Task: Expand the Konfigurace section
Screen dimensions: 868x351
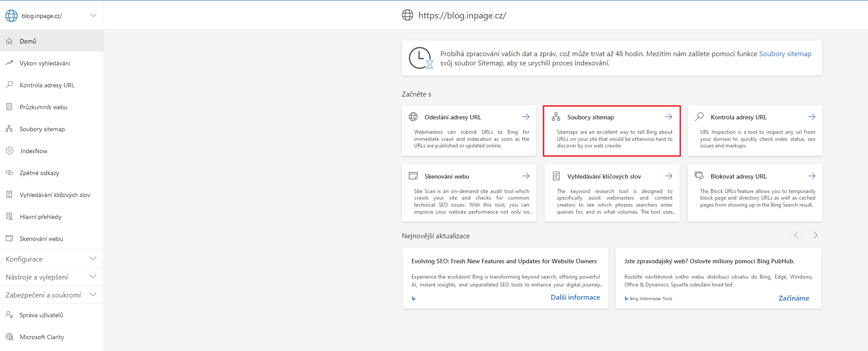Action: (x=93, y=259)
